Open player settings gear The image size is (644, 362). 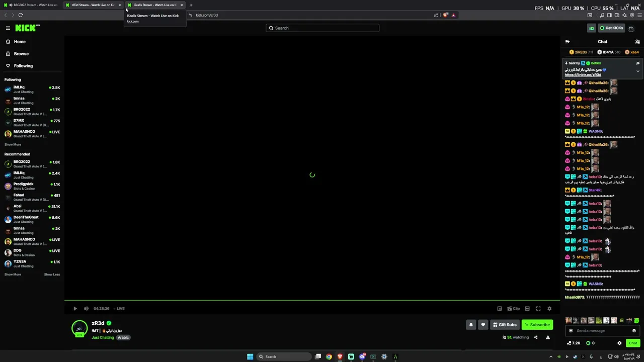point(549,309)
